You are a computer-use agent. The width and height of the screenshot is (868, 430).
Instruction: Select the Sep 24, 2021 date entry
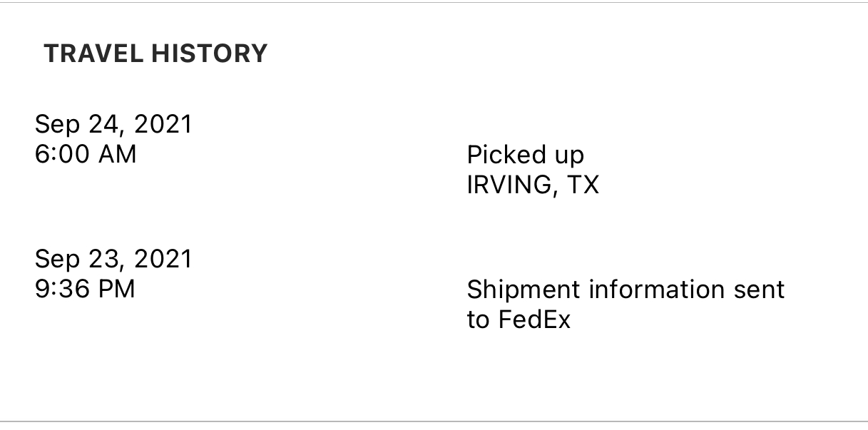[113, 124]
